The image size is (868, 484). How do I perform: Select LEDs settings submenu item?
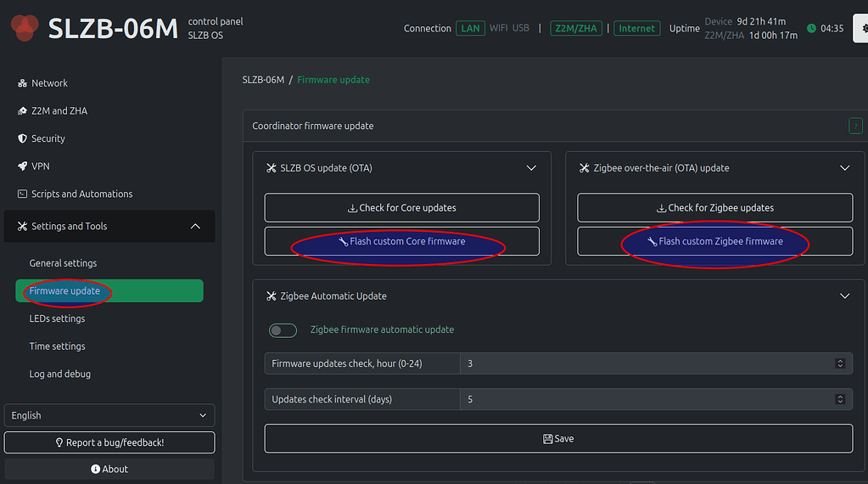pyautogui.click(x=57, y=318)
